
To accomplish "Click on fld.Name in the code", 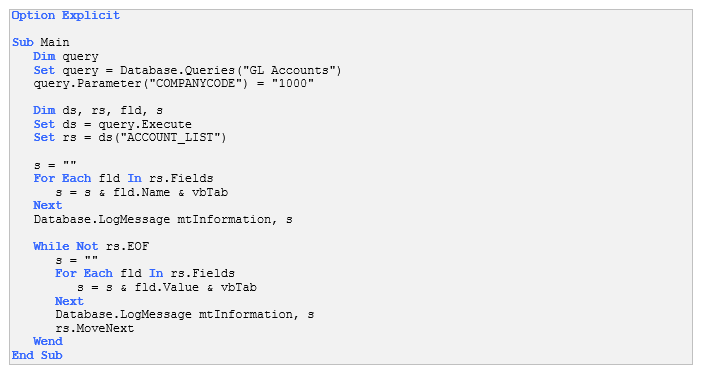I will click(x=142, y=192).
